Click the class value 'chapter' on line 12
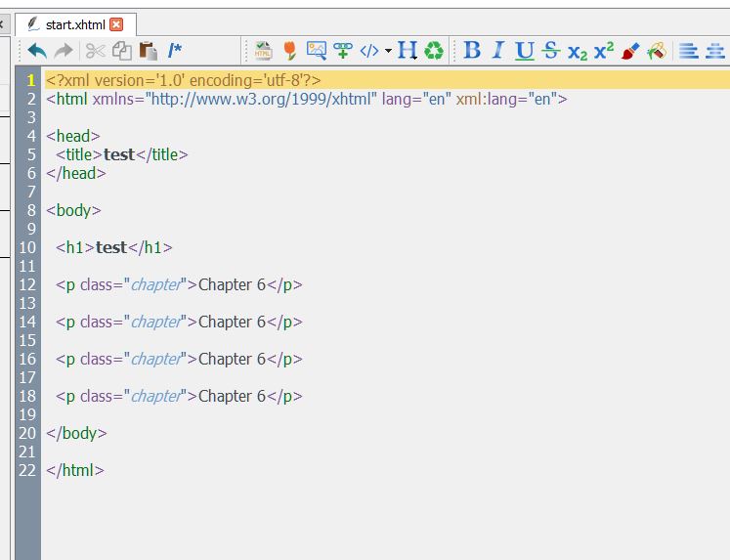The height and width of the screenshot is (560, 730). (155, 285)
